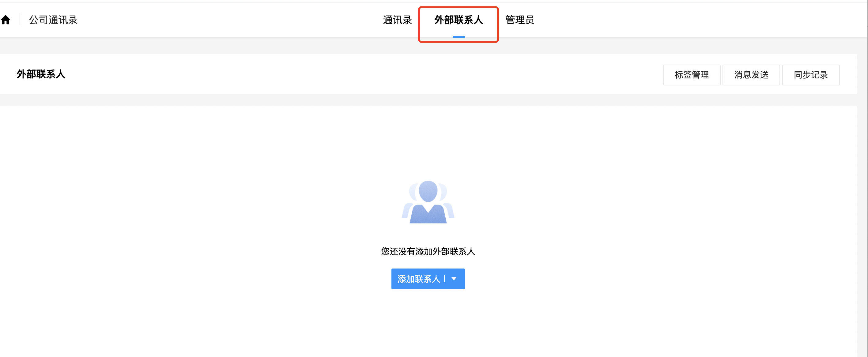Click the 您还没有添加外部联系人 message
Image resolution: width=868 pixels, height=357 pixels.
(428, 252)
